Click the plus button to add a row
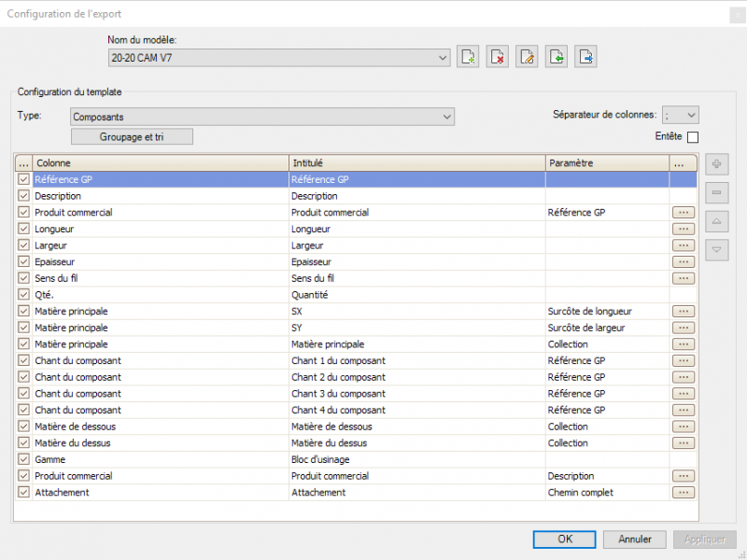This screenshot has width=747, height=560. coord(716,164)
